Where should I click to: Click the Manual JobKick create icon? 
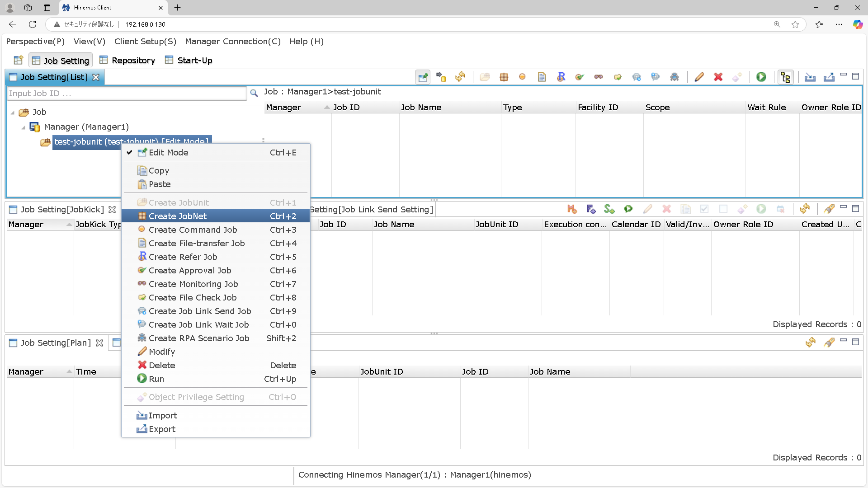pos(572,209)
